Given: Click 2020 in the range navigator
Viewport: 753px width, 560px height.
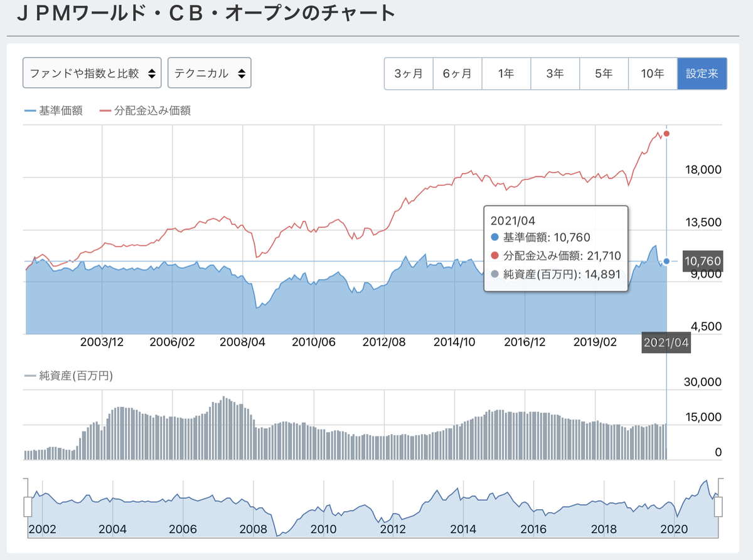Looking at the screenshot, I should (x=675, y=529).
